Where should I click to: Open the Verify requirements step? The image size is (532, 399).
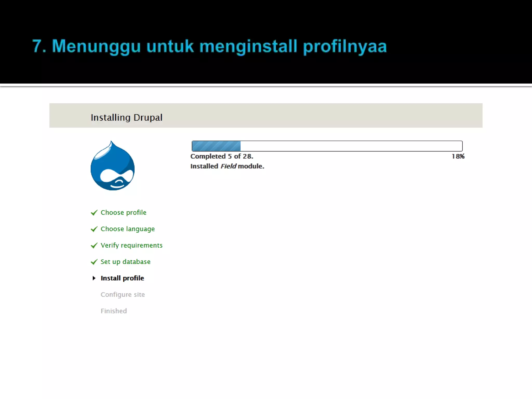(131, 245)
